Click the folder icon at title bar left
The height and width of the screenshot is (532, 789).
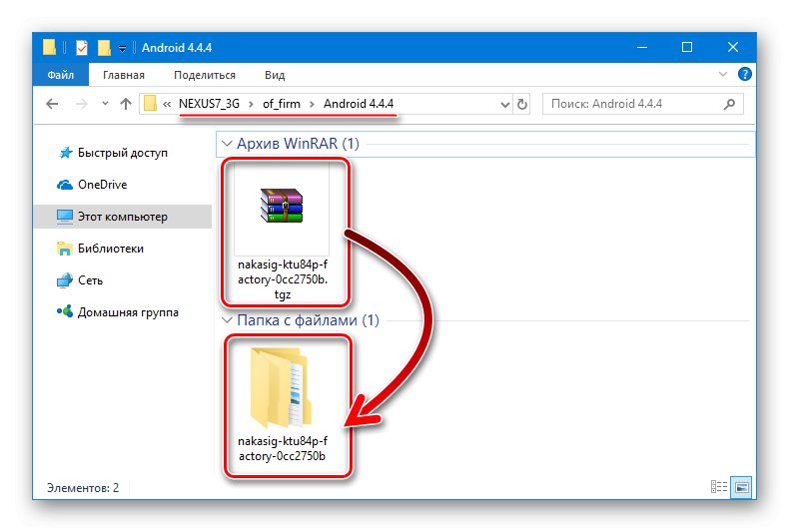tap(49, 47)
